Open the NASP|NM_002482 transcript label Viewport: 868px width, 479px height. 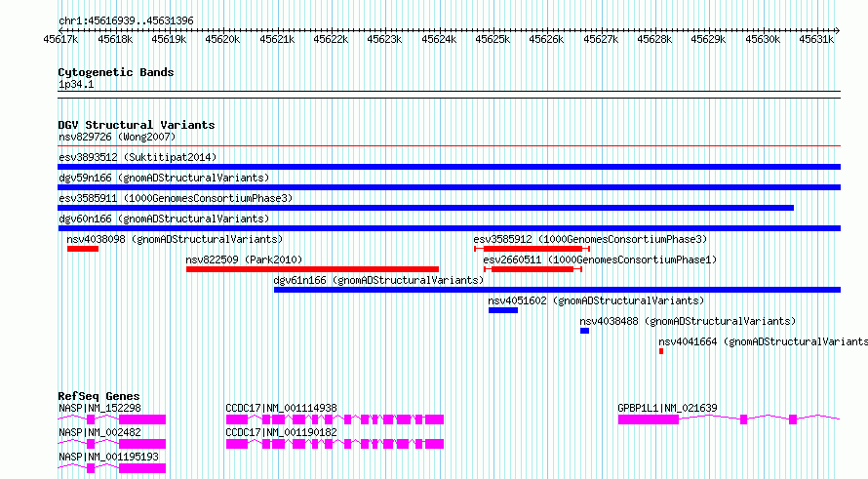tap(99, 432)
